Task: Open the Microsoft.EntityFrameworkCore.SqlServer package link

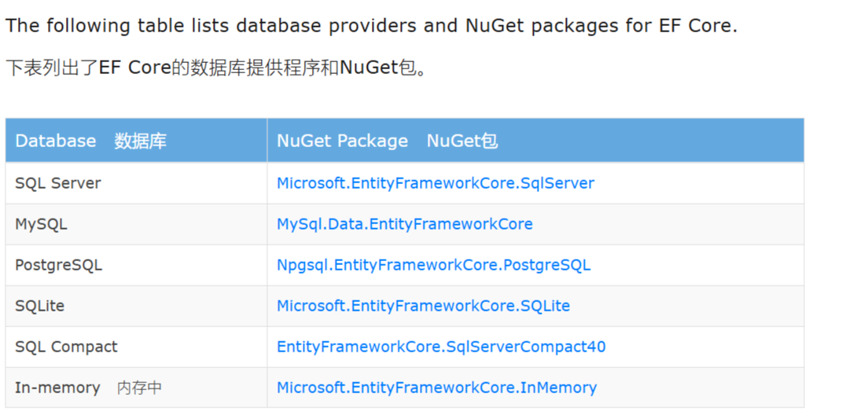Action: 435,183
